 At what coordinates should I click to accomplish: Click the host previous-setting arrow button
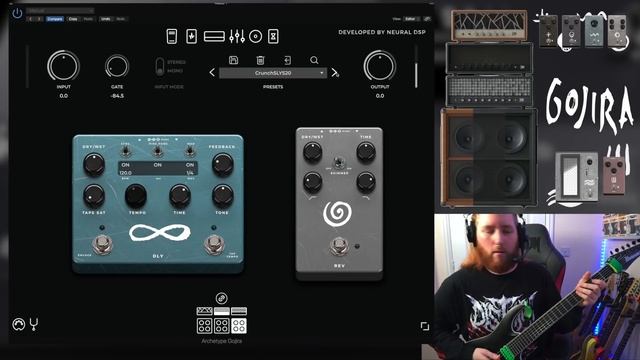[x=31, y=19]
